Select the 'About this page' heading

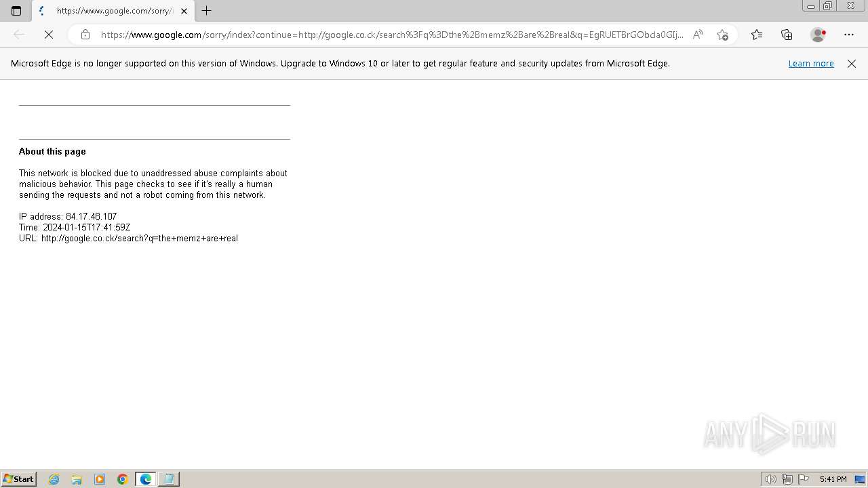pyautogui.click(x=52, y=152)
